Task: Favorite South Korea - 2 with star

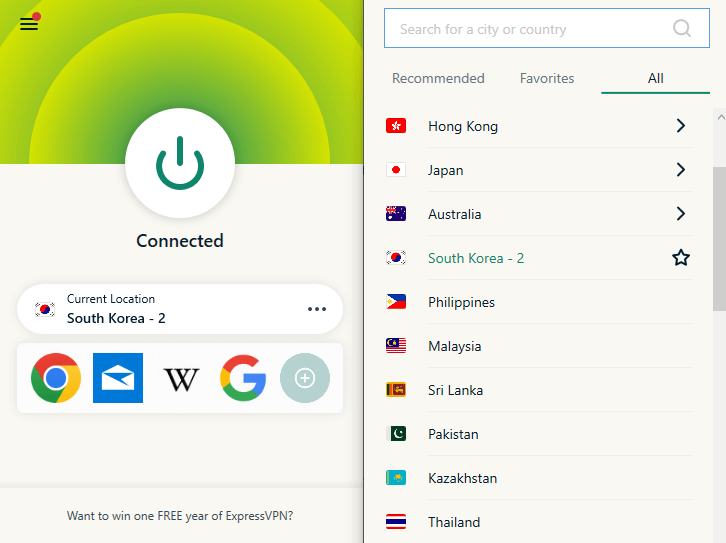Action: click(681, 257)
